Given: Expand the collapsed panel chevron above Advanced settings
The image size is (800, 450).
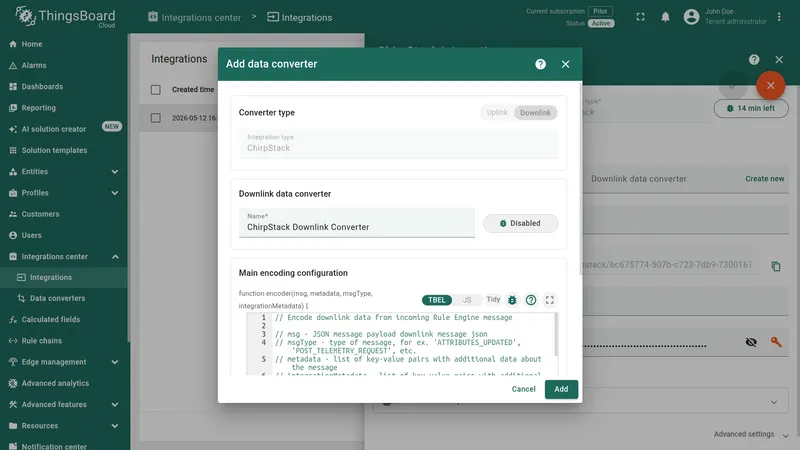Looking at the screenshot, I should click(774, 402).
